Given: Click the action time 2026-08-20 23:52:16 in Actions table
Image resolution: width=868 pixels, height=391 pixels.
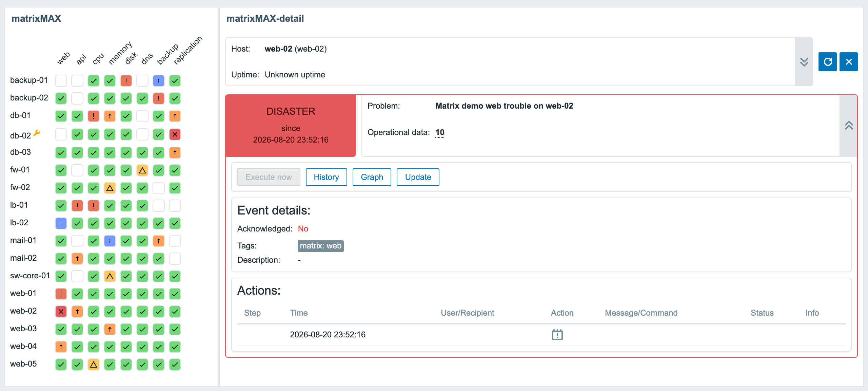Looking at the screenshot, I should pos(328,335).
